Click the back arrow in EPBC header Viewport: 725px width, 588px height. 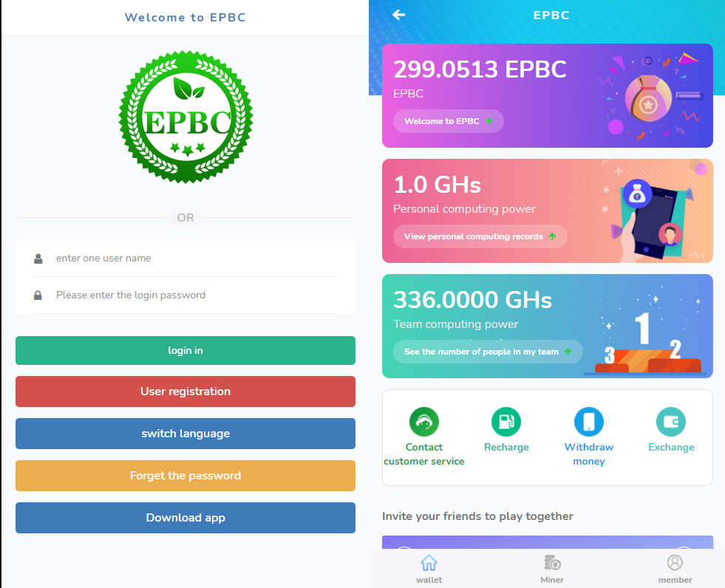399,15
